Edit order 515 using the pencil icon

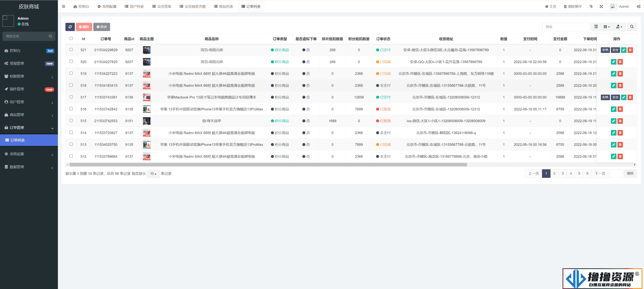click(613, 121)
